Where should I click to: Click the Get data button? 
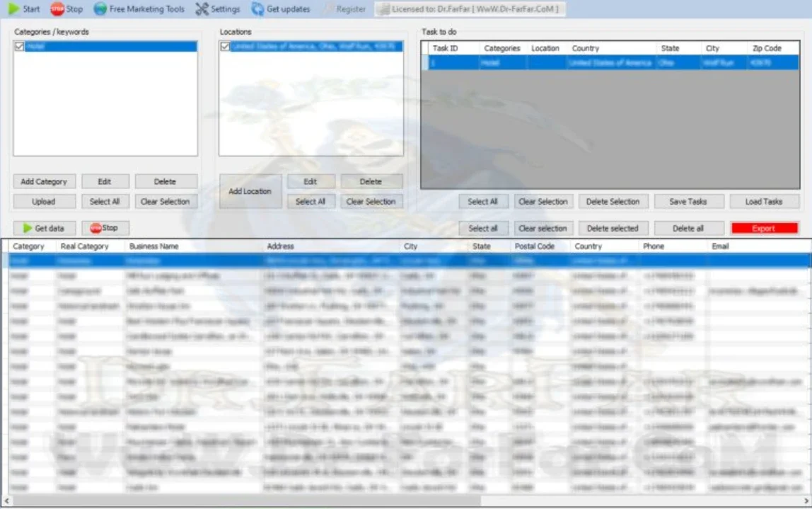coord(44,228)
